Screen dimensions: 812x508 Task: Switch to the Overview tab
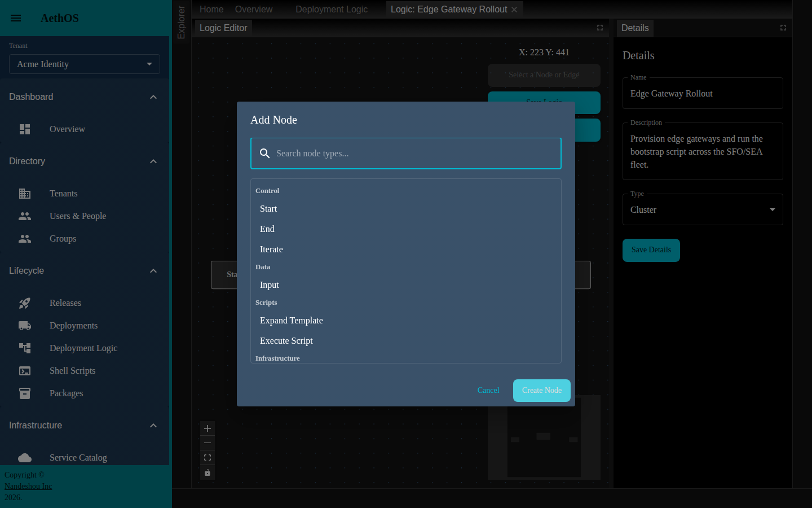pyautogui.click(x=254, y=10)
